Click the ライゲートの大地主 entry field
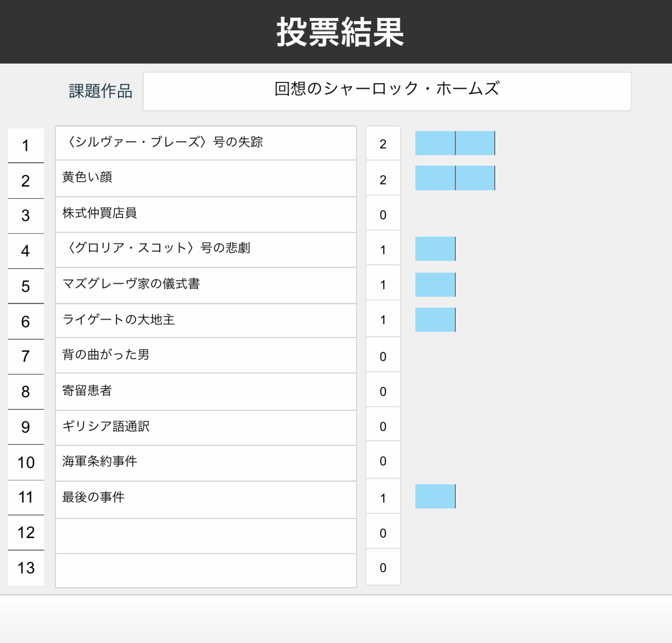This screenshot has height=643, width=672. coord(205,320)
